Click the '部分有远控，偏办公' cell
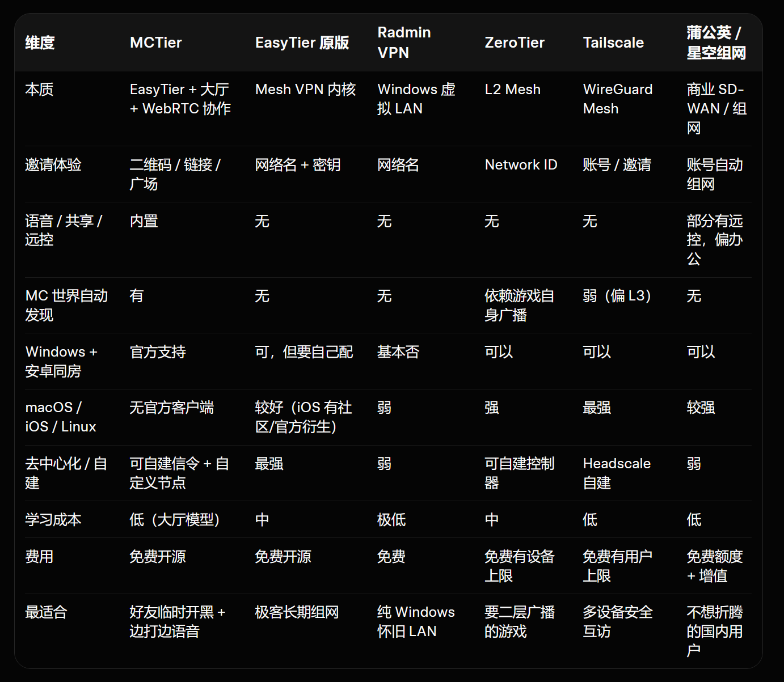The width and height of the screenshot is (784, 682). coord(715,240)
